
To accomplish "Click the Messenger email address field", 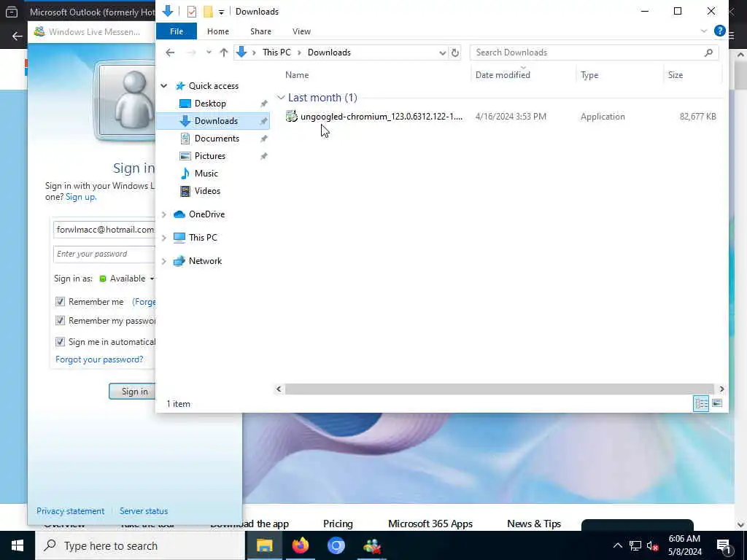I will tap(104, 230).
